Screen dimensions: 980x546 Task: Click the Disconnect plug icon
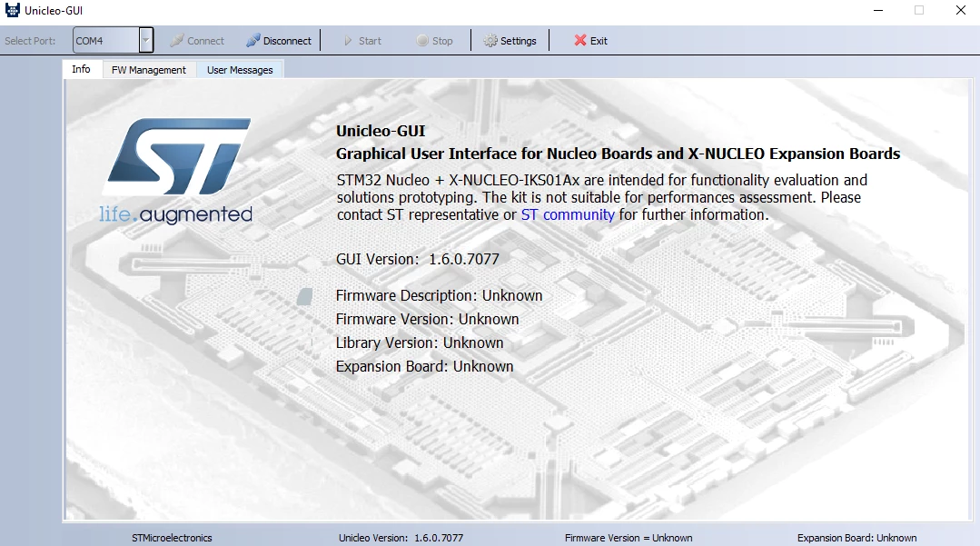[x=253, y=40]
